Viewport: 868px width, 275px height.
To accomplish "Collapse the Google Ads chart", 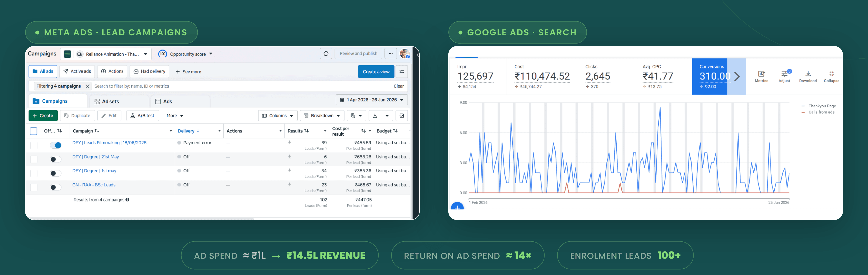I will click(831, 76).
